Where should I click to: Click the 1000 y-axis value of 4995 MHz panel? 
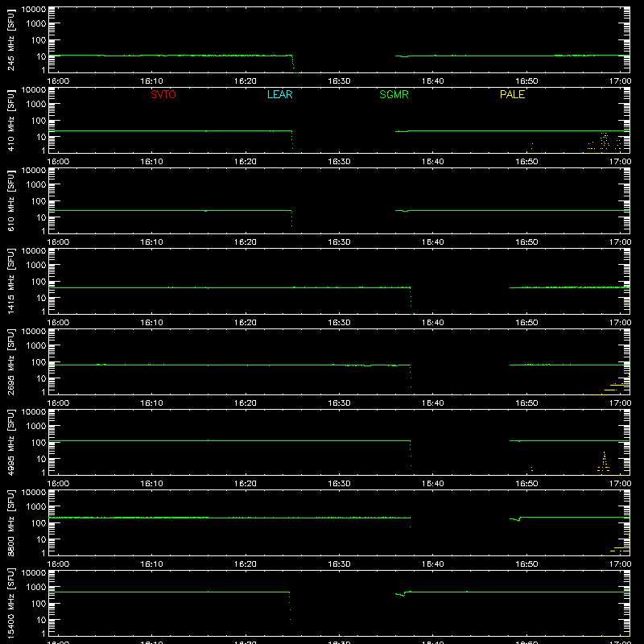(36, 427)
